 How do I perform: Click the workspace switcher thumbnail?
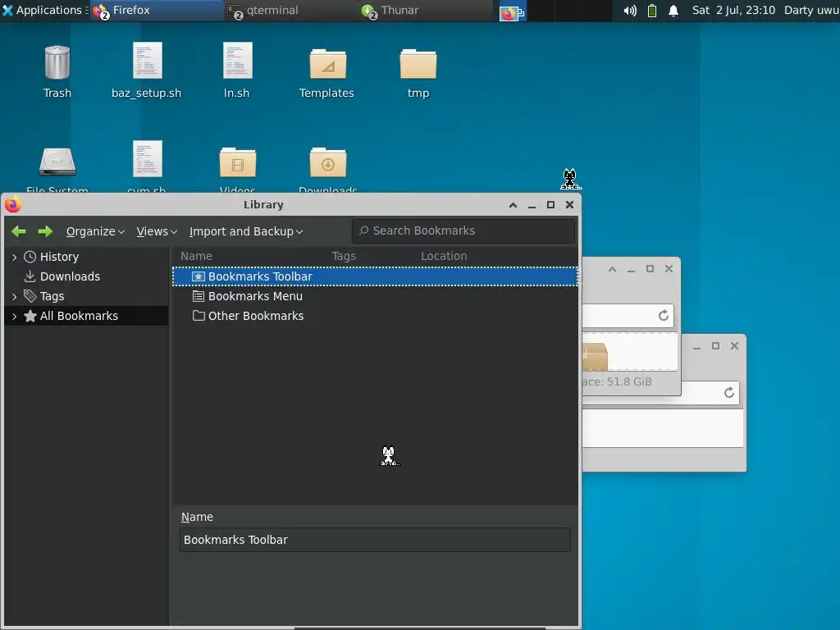pos(513,11)
